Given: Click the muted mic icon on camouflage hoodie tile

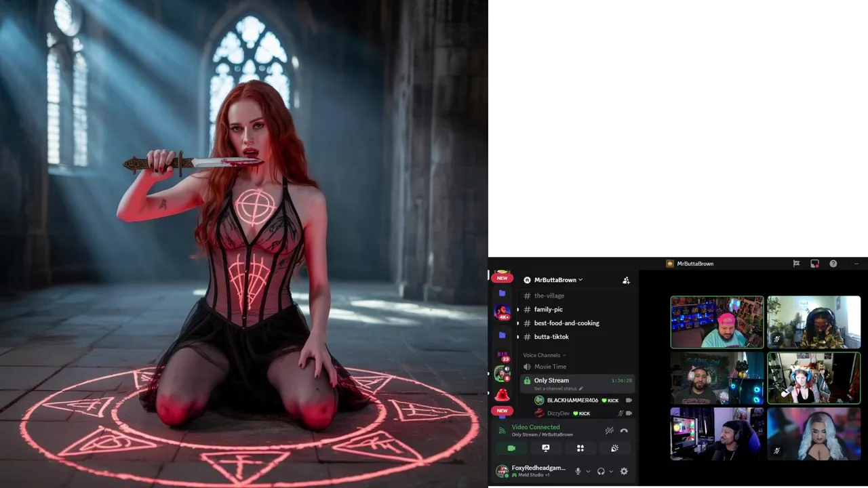Looking at the screenshot, I should tap(777, 338).
